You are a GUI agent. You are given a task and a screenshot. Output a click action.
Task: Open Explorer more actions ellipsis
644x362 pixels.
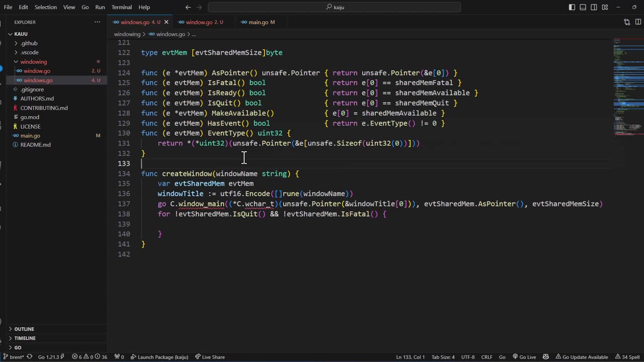pyautogui.click(x=97, y=22)
